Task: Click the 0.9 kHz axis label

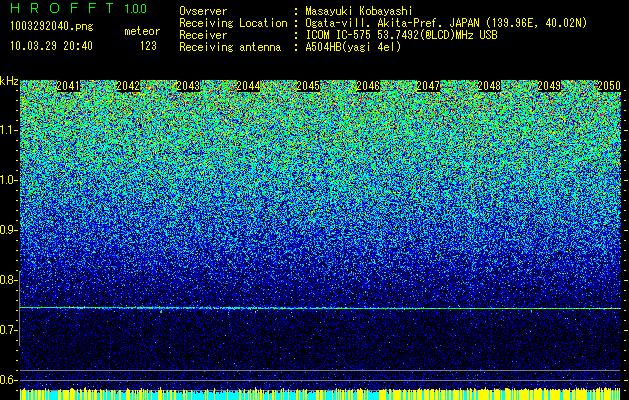Action: (x=8, y=230)
